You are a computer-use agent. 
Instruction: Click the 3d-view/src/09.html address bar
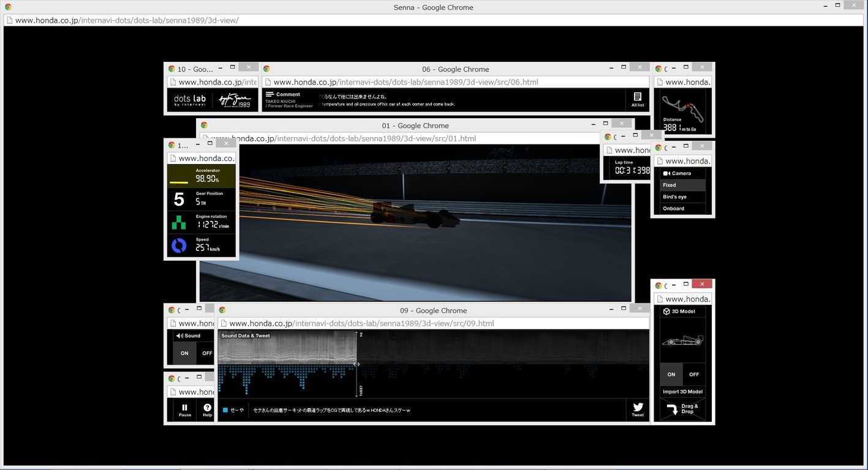pos(434,323)
